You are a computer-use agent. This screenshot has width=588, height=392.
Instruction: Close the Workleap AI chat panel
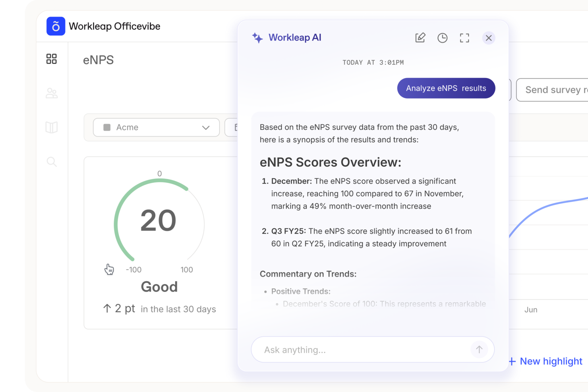coord(488,38)
